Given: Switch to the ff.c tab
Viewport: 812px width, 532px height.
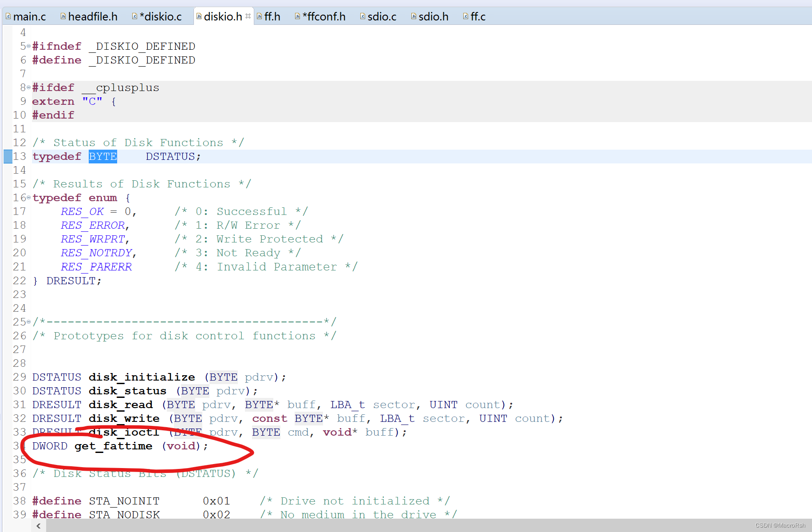Looking at the screenshot, I should pos(478,16).
